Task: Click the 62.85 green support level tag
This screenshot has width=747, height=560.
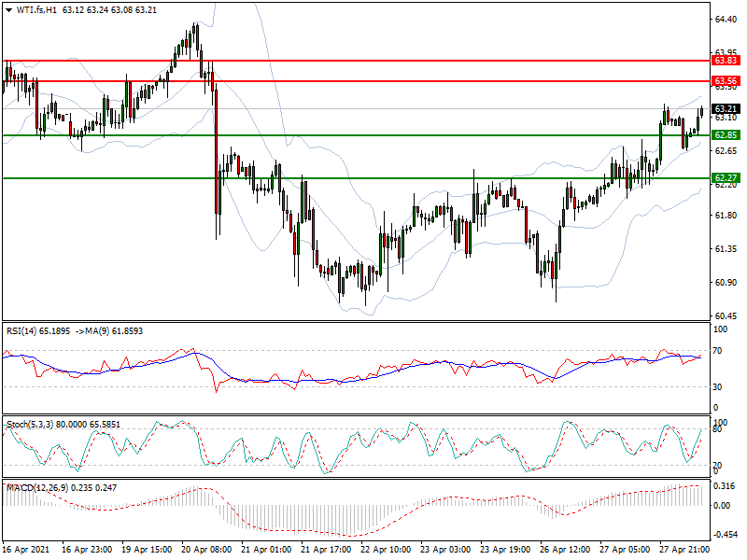Action: pyautogui.click(x=726, y=135)
